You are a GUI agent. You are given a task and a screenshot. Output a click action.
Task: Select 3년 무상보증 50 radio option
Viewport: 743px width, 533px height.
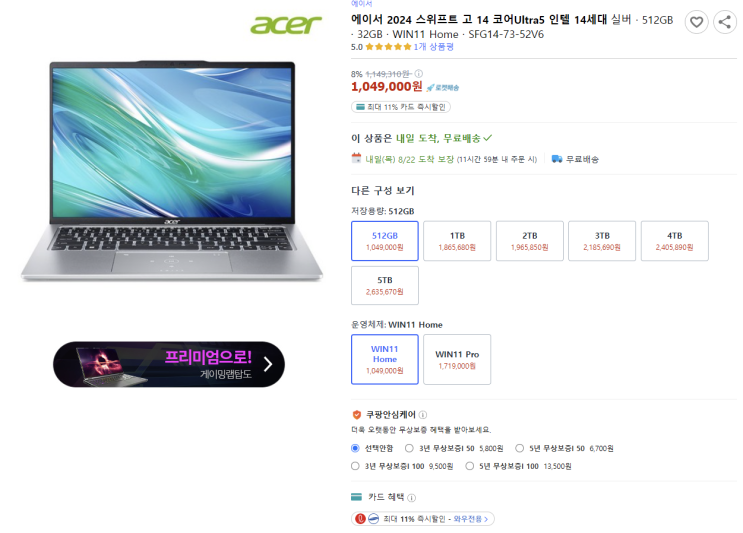(x=409, y=448)
